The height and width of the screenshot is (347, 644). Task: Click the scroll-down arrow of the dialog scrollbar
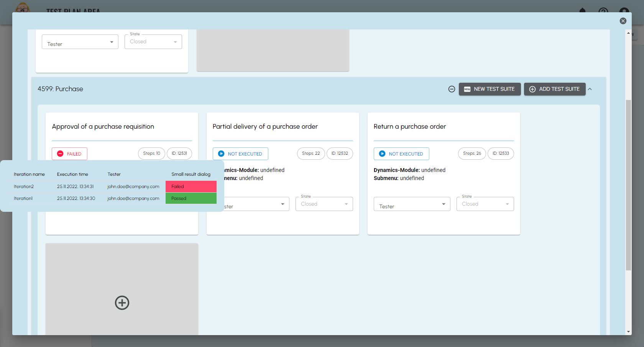[x=628, y=332]
